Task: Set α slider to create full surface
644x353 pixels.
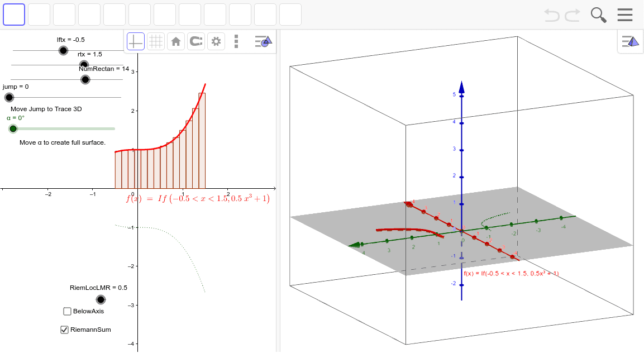Action: pos(13,128)
